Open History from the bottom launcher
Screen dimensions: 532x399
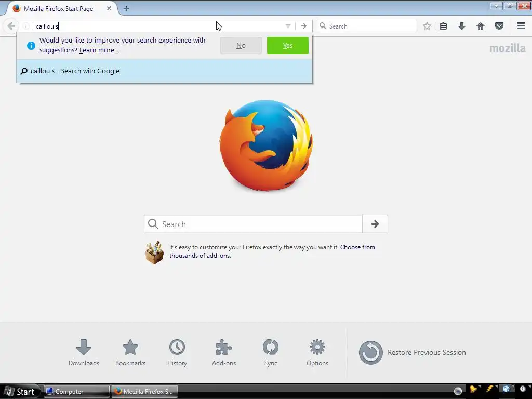coord(177,353)
